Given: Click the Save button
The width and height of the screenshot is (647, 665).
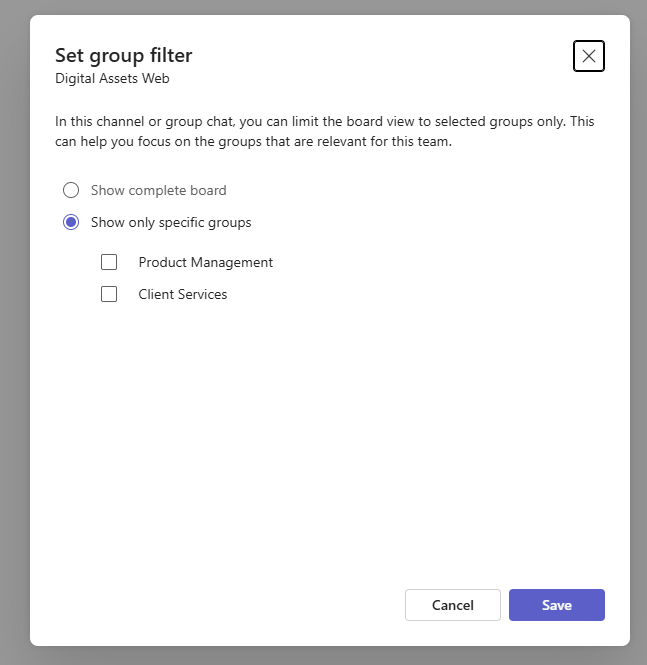Looking at the screenshot, I should [x=556, y=605].
